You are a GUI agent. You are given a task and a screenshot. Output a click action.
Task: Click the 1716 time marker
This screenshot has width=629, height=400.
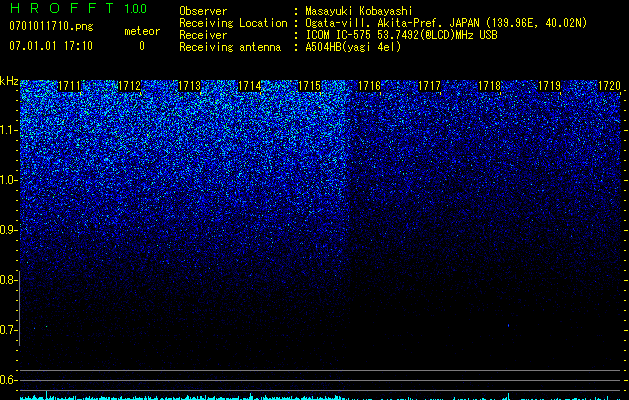369,86
